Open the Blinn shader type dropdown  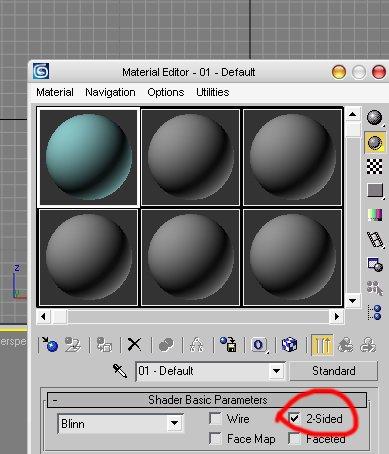tap(174, 423)
